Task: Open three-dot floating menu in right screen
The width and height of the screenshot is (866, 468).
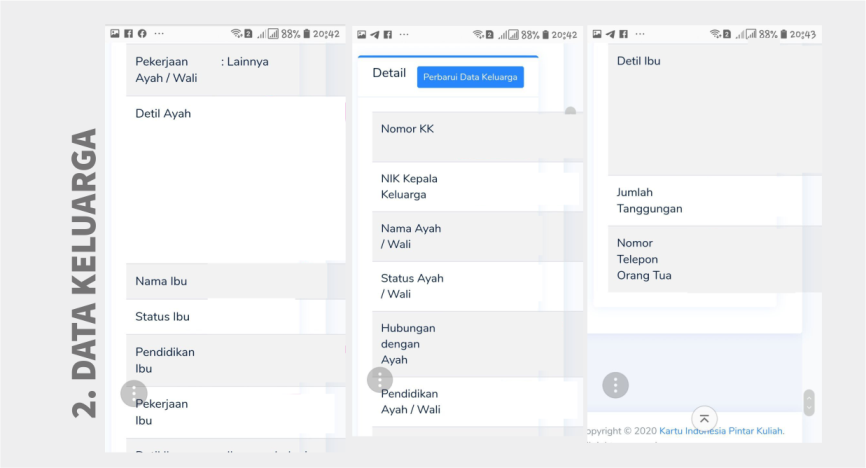Action: pyautogui.click(x=615, y=385)
